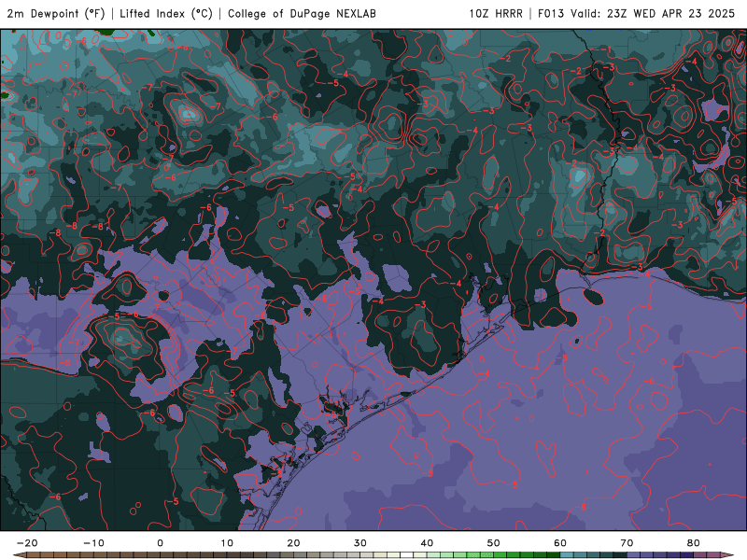Screen dimensions: 747x560
Task: Click the '30' color scale label
Action: tap(360, 543)
